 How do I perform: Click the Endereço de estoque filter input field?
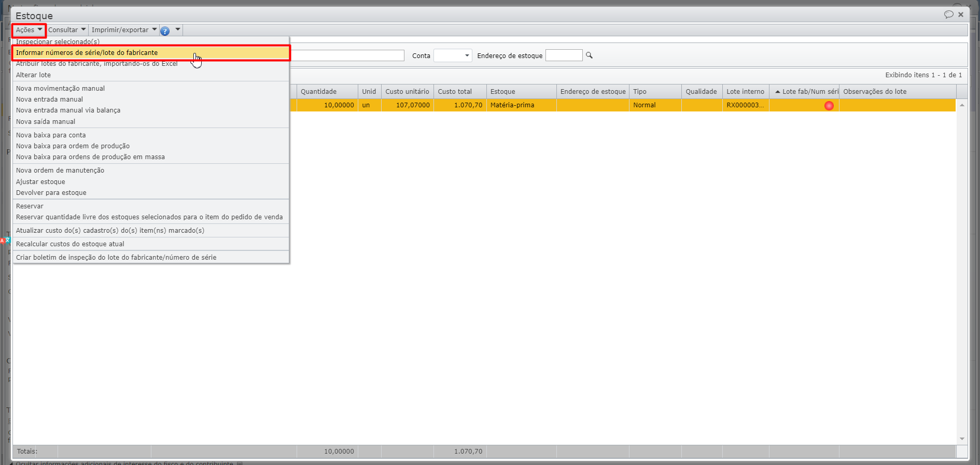(x=564, y=55)
